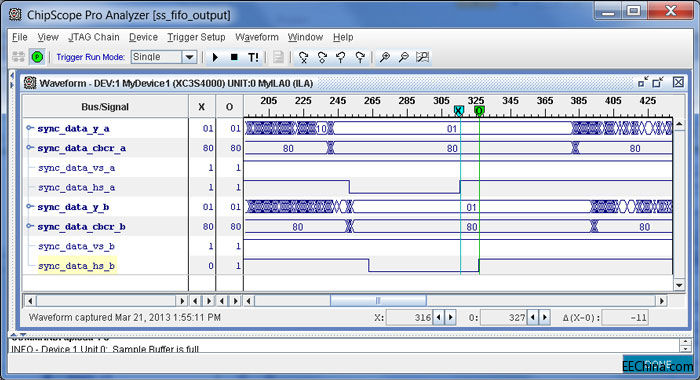Viewport: 700px width, 380px height.
Task: Click the Go To X Marker icon
Action: click(304, 57)
